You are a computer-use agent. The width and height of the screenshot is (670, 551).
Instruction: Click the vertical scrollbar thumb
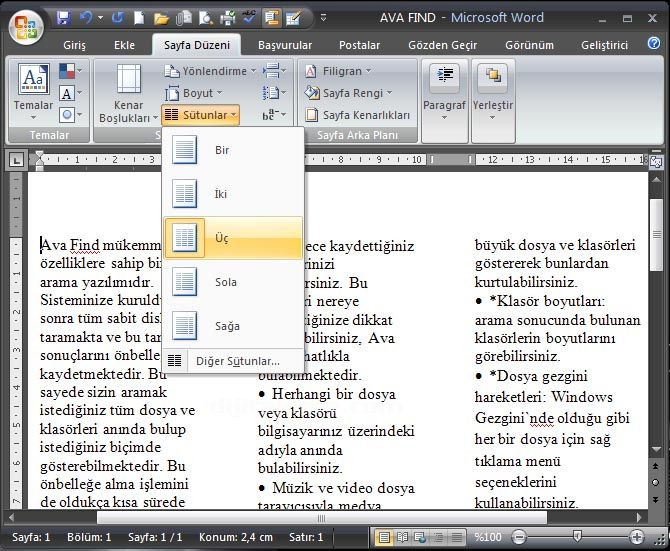656,234
